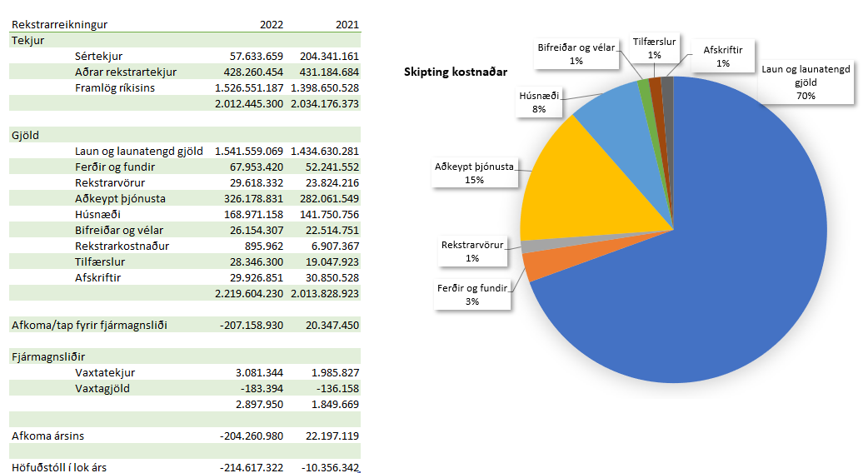Viewport: 868px width, 473px height.
Task: Select the Rekstrarreikningur header cell
Action: [59, 24]
